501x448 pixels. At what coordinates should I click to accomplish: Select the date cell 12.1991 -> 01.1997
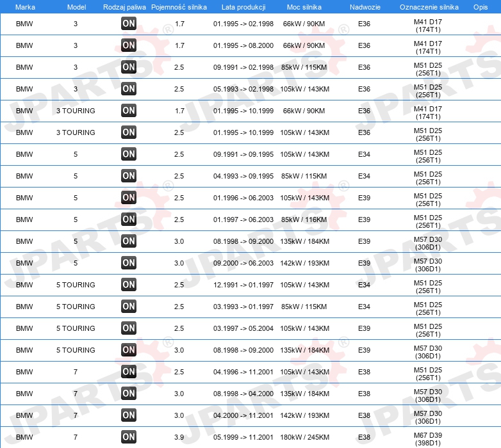pos(243,285)
